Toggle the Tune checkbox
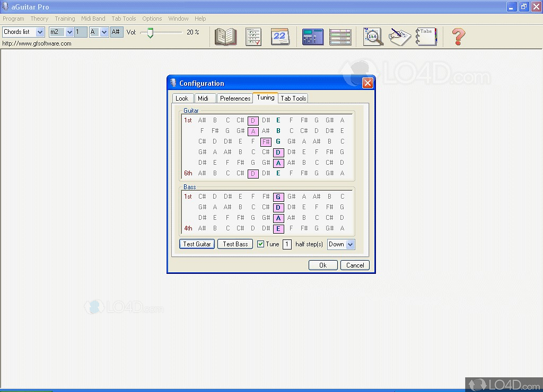The width and height of the screenshot is (543, 392). (260, 244)
